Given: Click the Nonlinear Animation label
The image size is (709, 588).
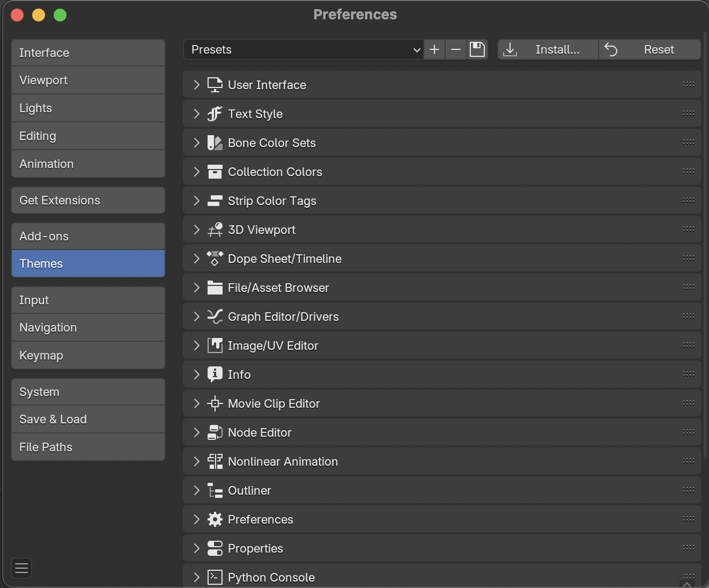Looking at the screenshot, I should [x=283, y=461].
